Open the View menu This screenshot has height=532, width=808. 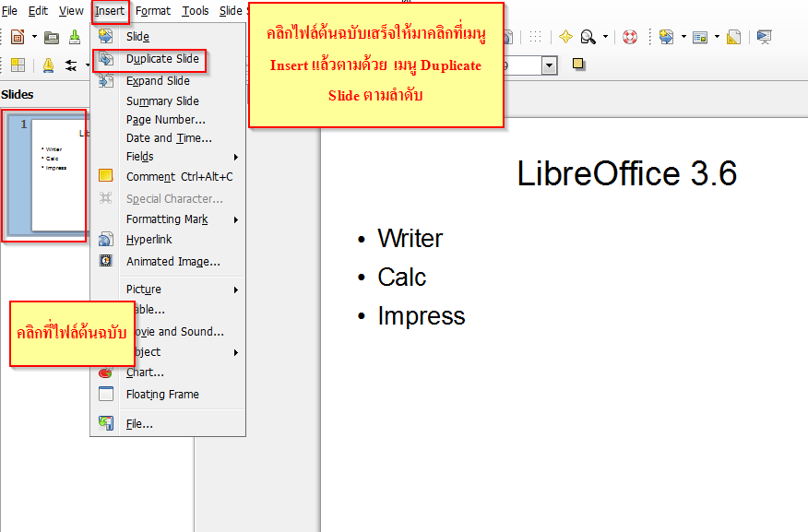(71, 11)
